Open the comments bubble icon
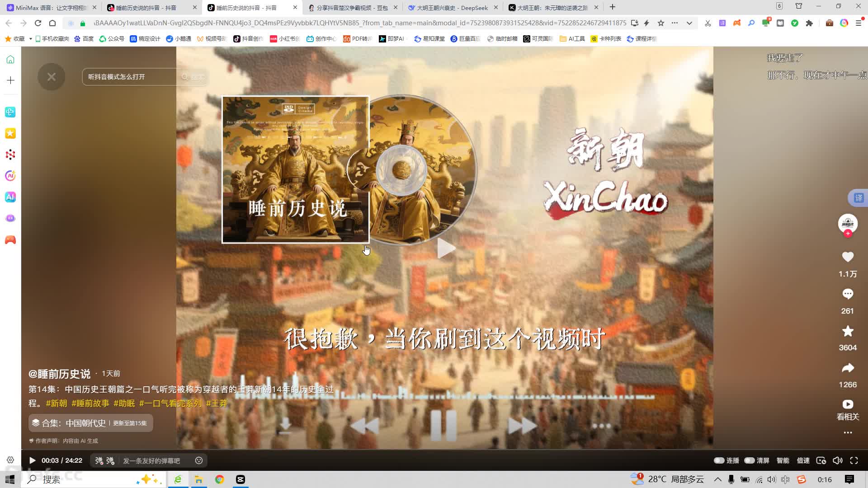Viewport: 868px width, 488px height. pos(848,294)
